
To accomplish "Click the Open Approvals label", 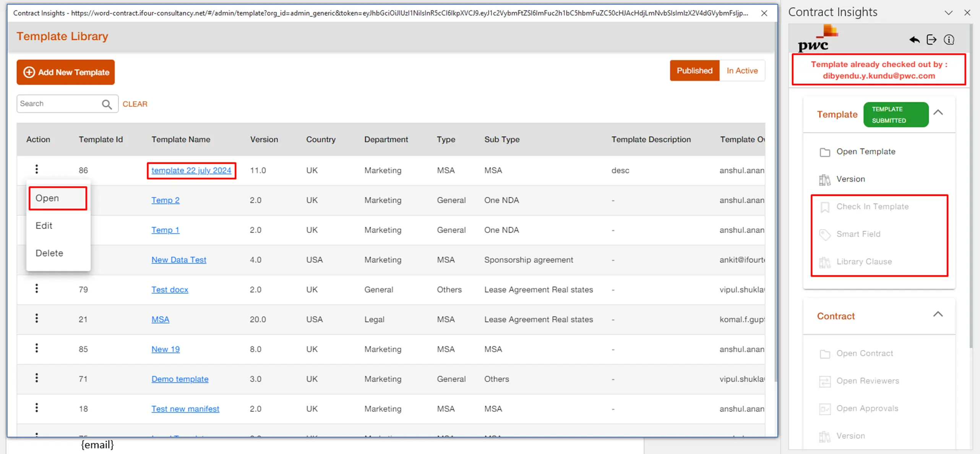I will click(x=867, y=408).
